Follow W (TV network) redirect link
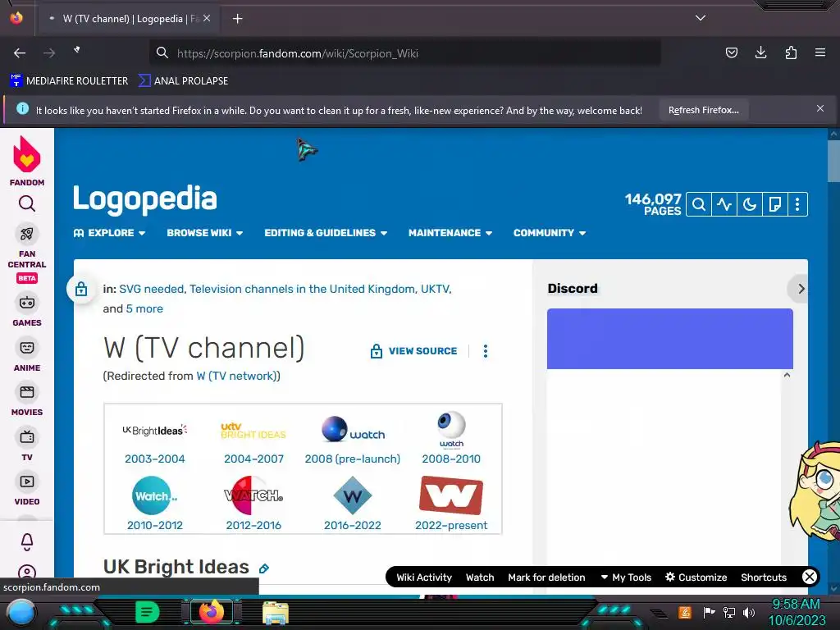Screen dimensions: 840x630 235,376
